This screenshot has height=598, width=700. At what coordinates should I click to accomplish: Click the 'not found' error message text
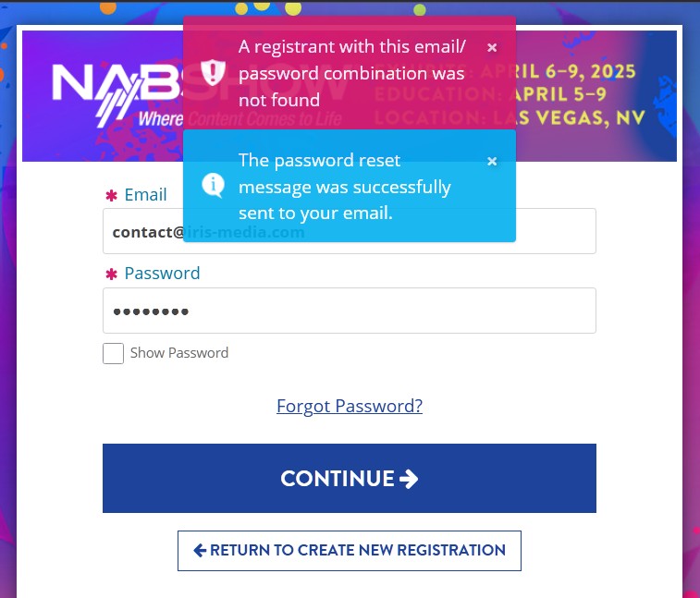(x=351, y=73)
